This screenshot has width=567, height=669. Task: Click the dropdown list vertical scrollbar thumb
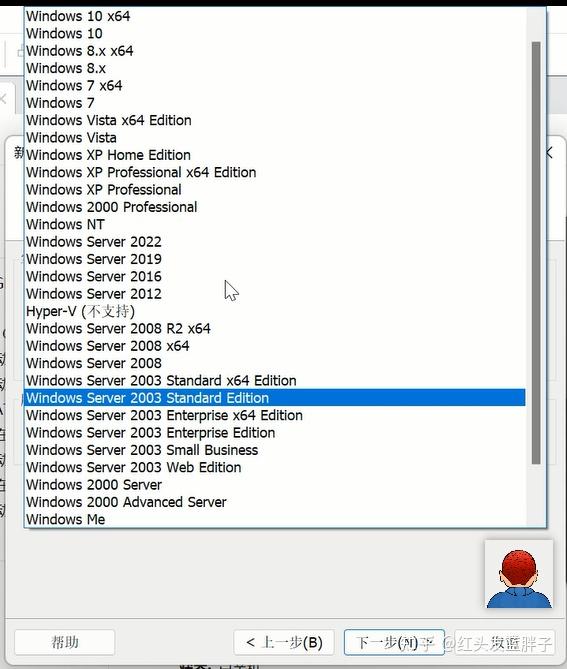coord(536,253)
